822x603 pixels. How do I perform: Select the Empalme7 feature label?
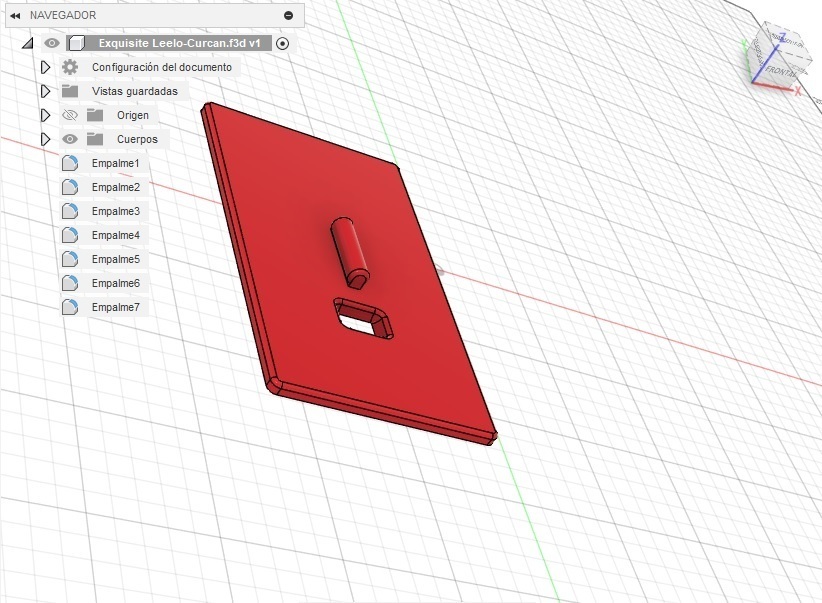coord(115,307)
